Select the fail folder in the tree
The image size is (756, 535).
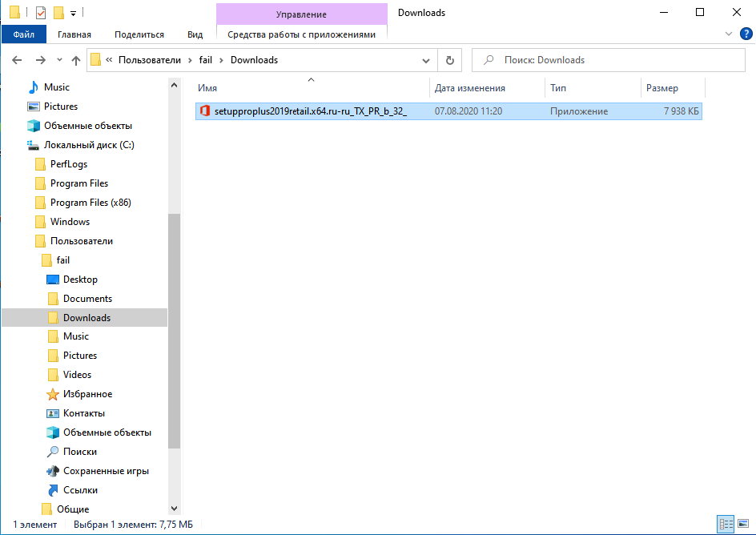[x=62, y=260]
